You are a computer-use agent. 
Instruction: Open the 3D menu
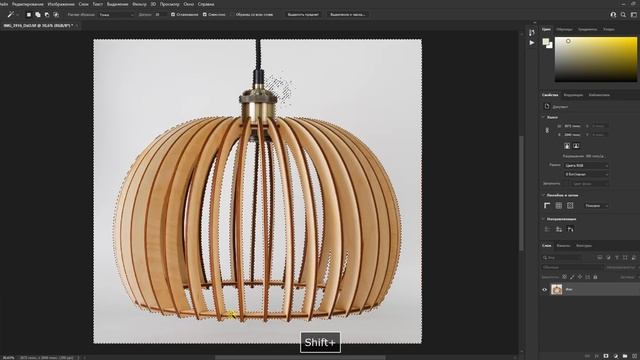(153, 4)
